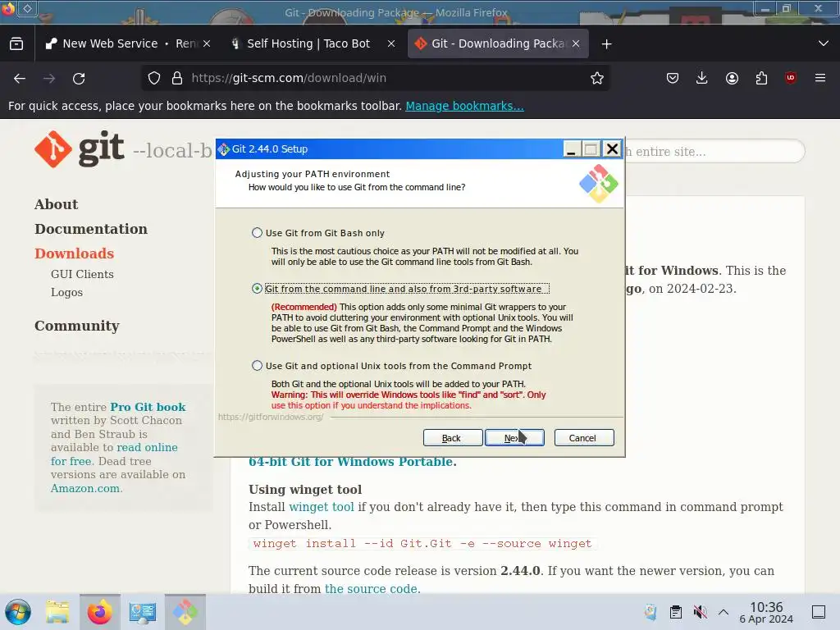Open the source code link
The image size is (840, 630).
tap(372, 588)
